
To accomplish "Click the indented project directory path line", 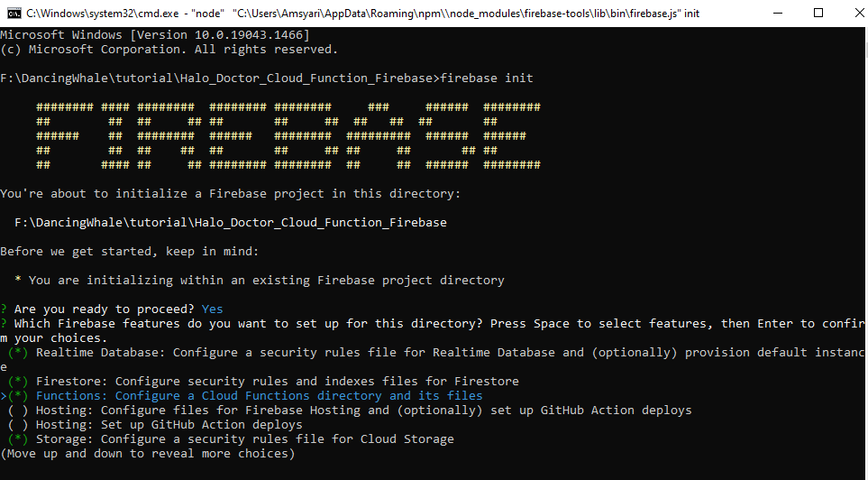I will click(x=230, y=223).
